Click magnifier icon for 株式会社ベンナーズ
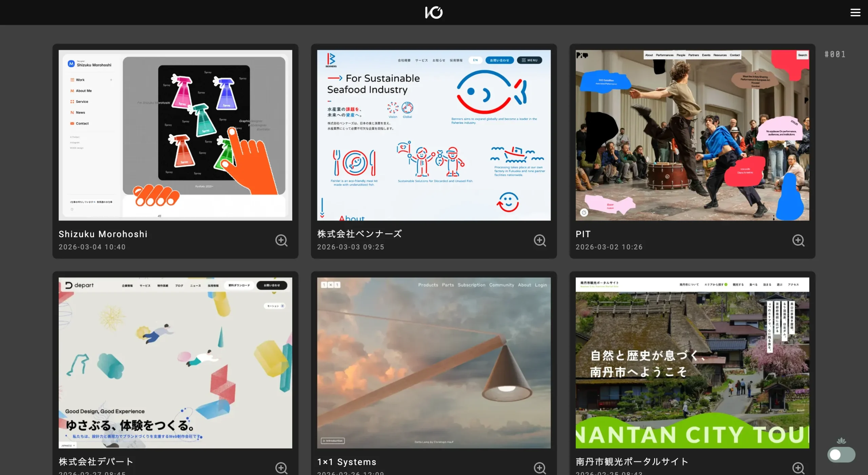The width and height of the screenshot is (868, 475). [540, 240]
